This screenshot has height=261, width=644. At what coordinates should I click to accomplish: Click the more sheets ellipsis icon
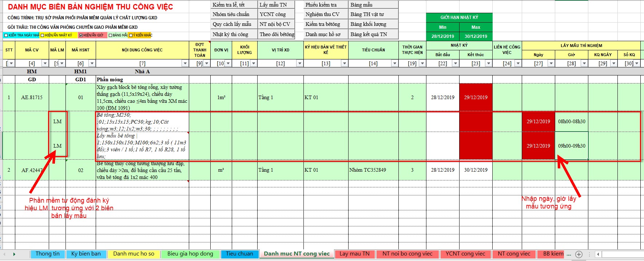[569, 254]
